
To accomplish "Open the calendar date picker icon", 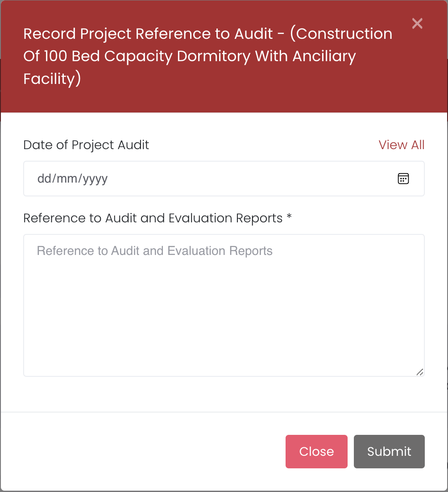I will (403, 179).
